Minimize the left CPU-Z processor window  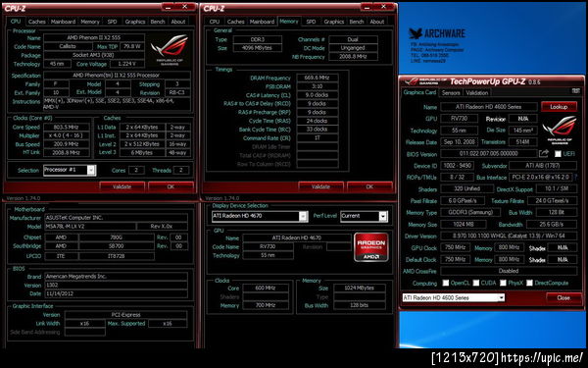(169, 7)
